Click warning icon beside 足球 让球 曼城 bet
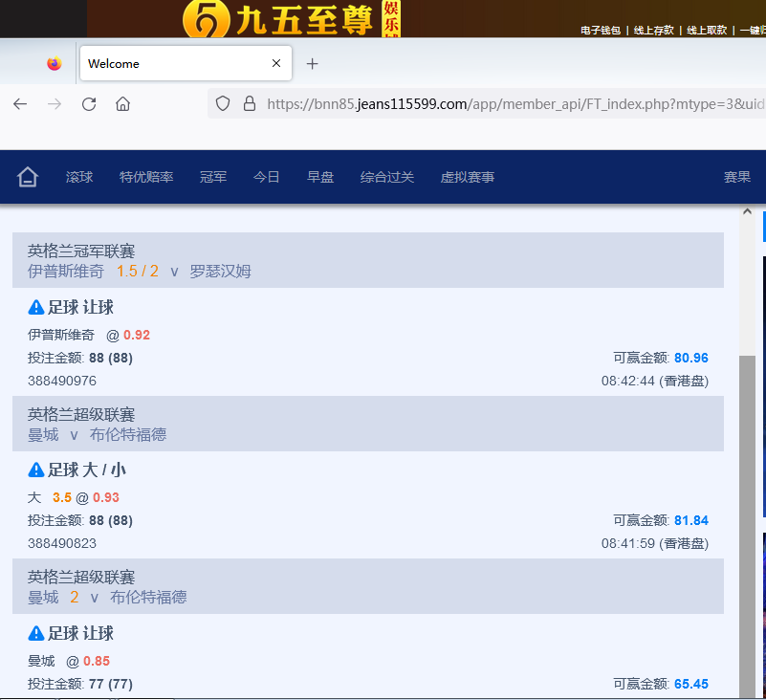Viewport: 766px width, 700px height. pos(36,633)
